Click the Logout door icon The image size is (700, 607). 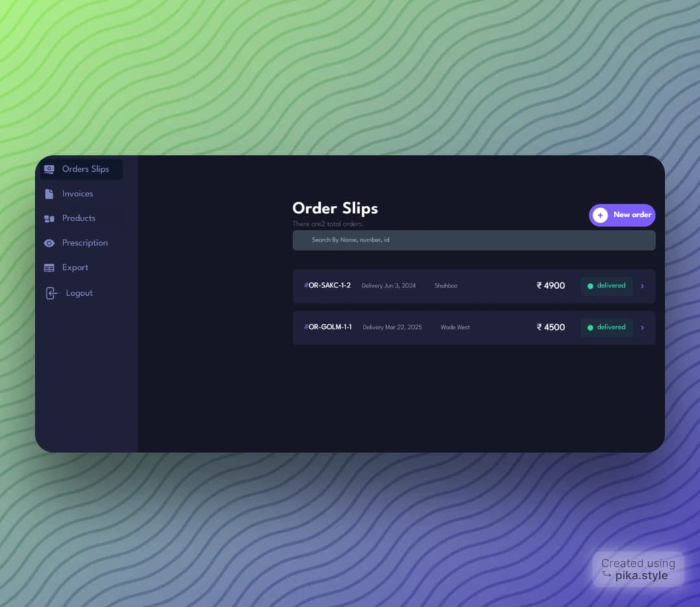(51, 293)
